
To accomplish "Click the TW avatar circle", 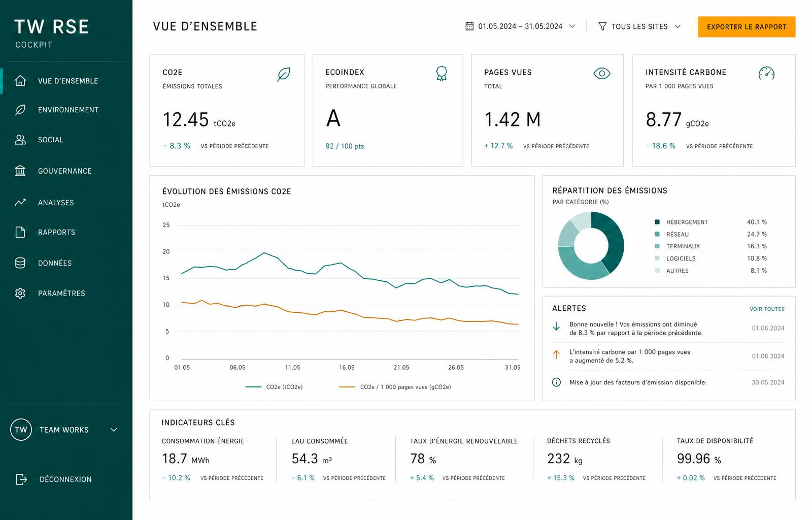I will (x=21, y=430).
